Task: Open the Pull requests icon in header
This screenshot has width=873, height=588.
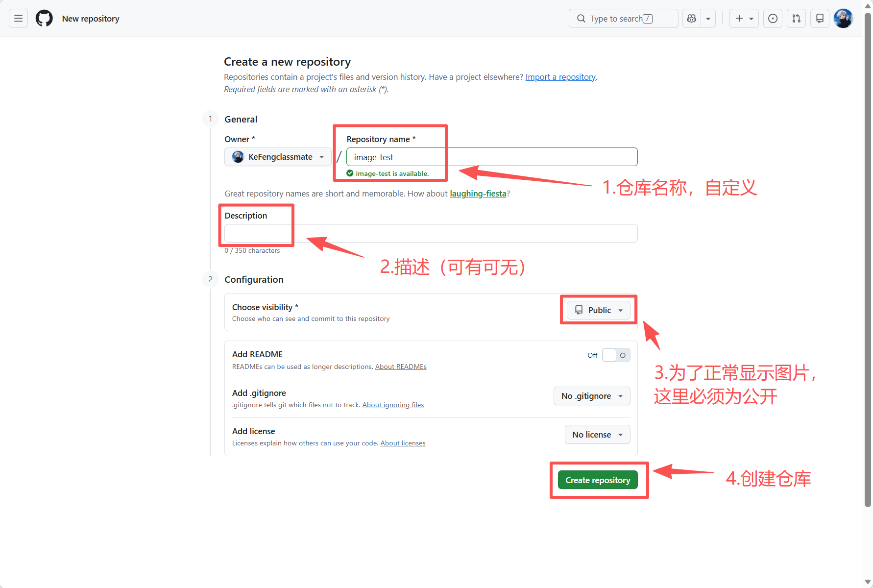Action: pyautogui.click(x=796, y=19)
